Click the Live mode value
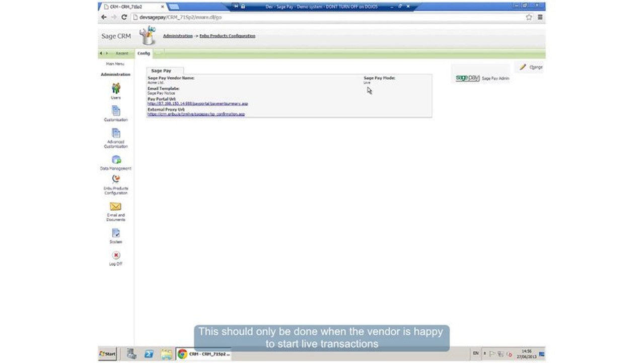 [x=367, y=82]
